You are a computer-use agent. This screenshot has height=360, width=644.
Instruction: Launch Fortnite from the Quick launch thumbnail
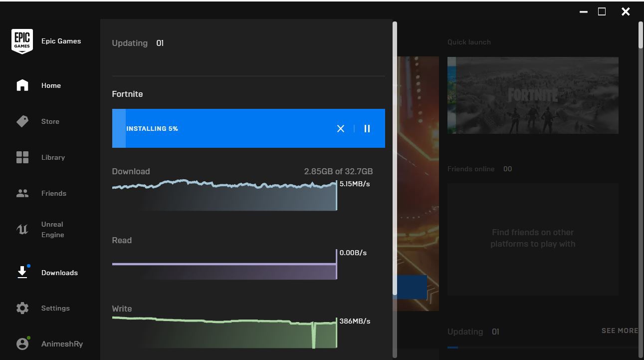[x=533, y=95]
